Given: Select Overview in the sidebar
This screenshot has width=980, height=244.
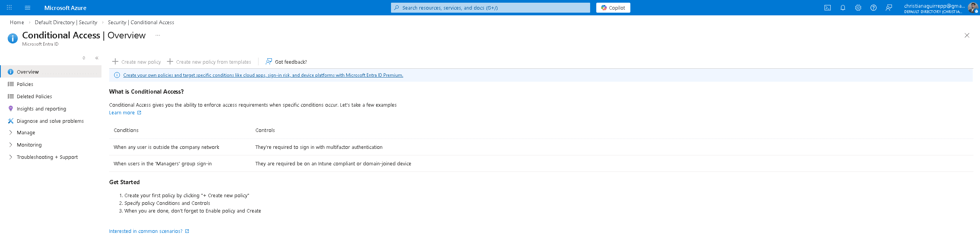Looking at the screenshot, I should [51, 72].
